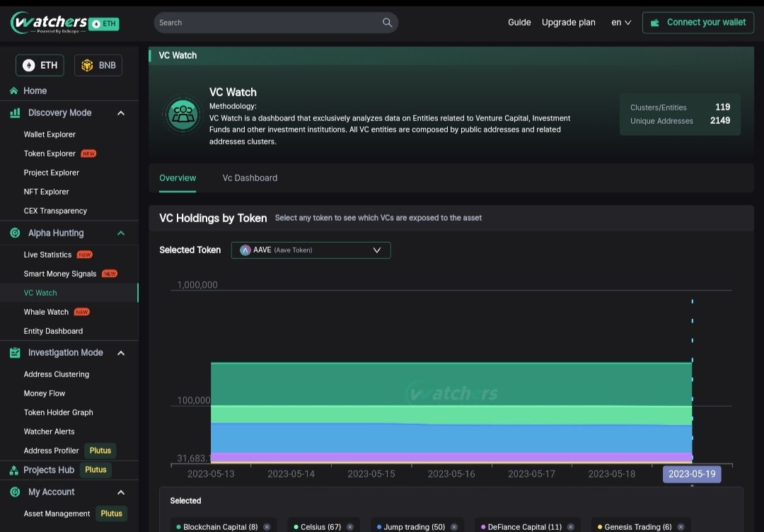Viewport: 764px width, 532px height.
Task: Click the Investigation Mode clipboard icon
Action: tap(15, 353)
